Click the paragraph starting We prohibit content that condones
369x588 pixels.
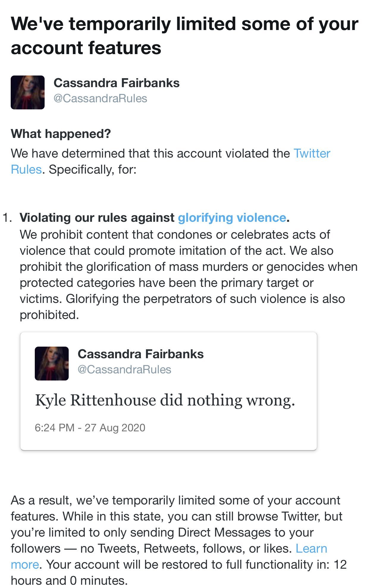tap(189, 275)
